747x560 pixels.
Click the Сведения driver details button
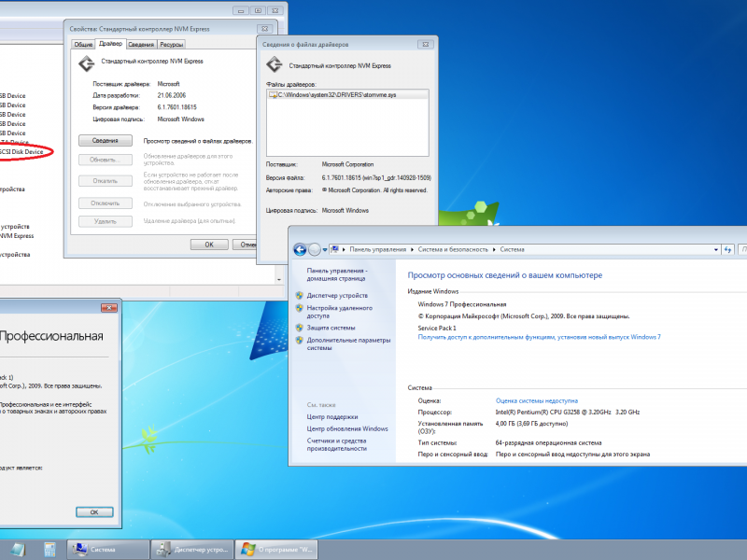point(106,141)
